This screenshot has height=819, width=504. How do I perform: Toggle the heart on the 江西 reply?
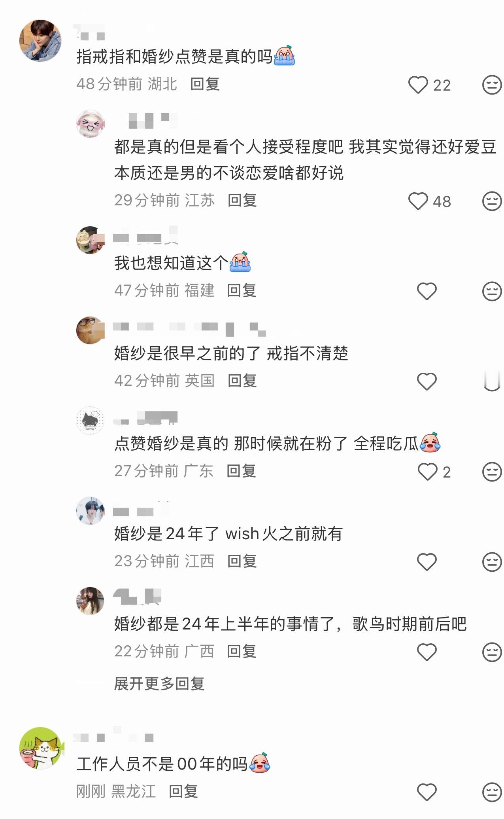pyautogui.click(x=427, y=562)
